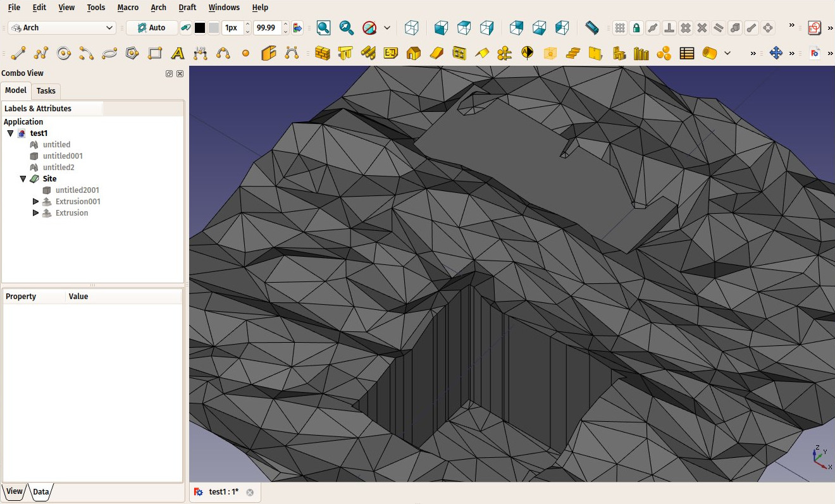835x504 pixels.
Task: Toggle snap to perpendicular
Action: click(x=669, y=28)
